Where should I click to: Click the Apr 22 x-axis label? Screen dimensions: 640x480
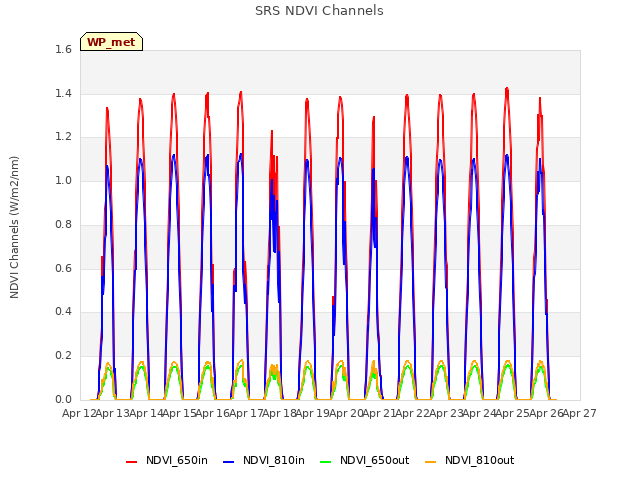click(x=413, y=413)
